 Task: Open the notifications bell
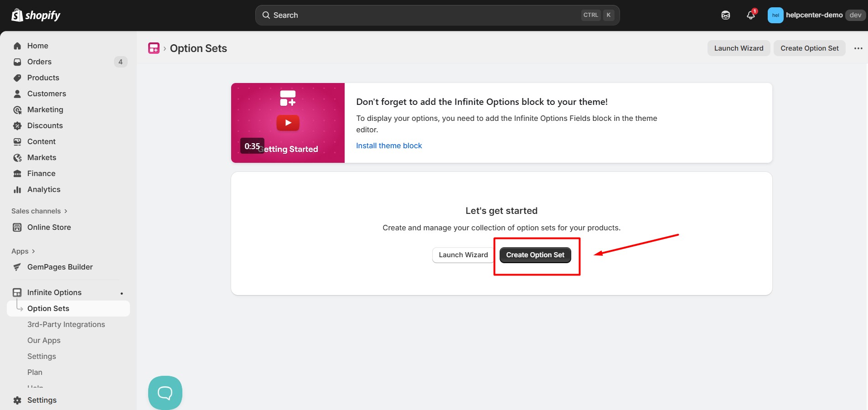coord(750,15)
